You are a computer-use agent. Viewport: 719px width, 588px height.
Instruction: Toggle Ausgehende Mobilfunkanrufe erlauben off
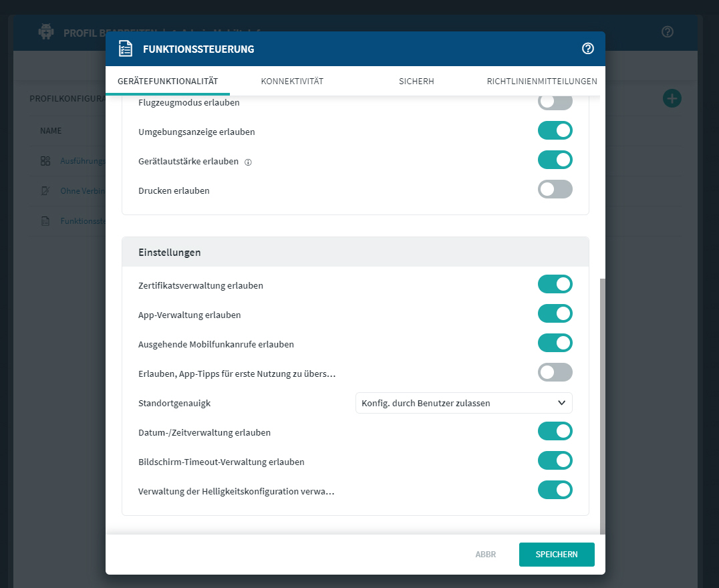tap(555, 343)
